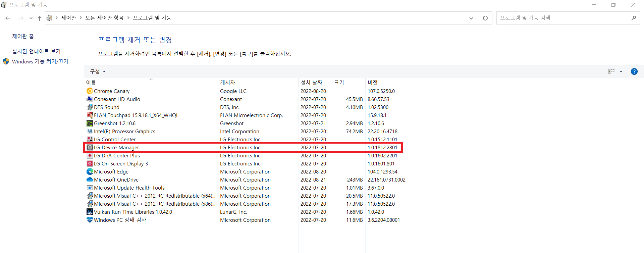644x253 pixels.
Task: Click the Visual C++ 2012 (x86) icon
Action: pos(90,204)
